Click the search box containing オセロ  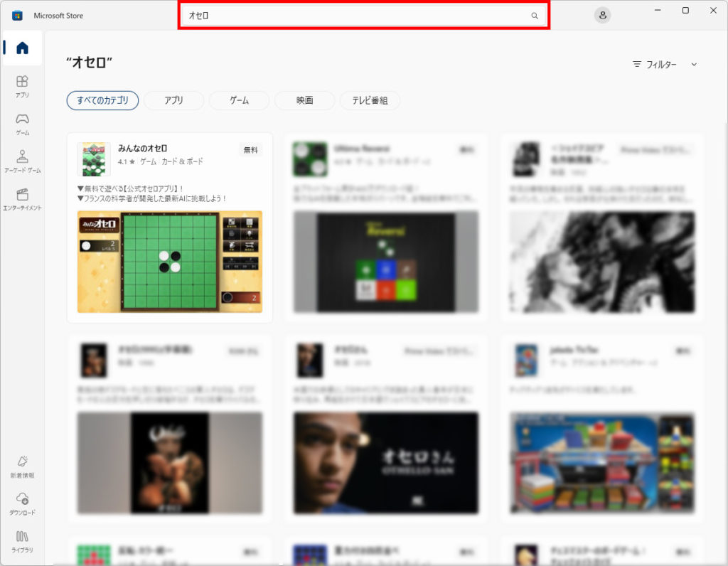(355, 16)
